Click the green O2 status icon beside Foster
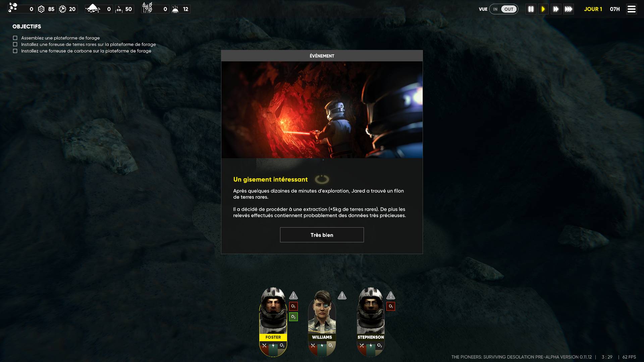 point(293,317)
